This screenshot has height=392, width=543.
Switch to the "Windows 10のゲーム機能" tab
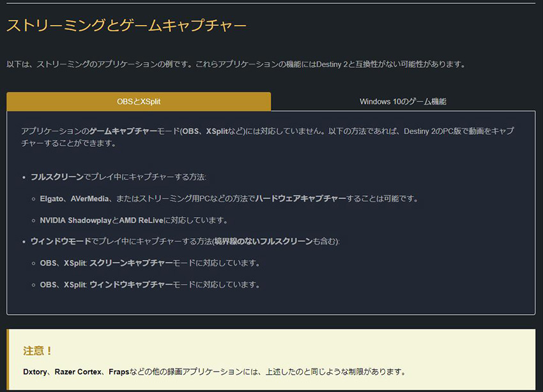click(x=402, y=102)
